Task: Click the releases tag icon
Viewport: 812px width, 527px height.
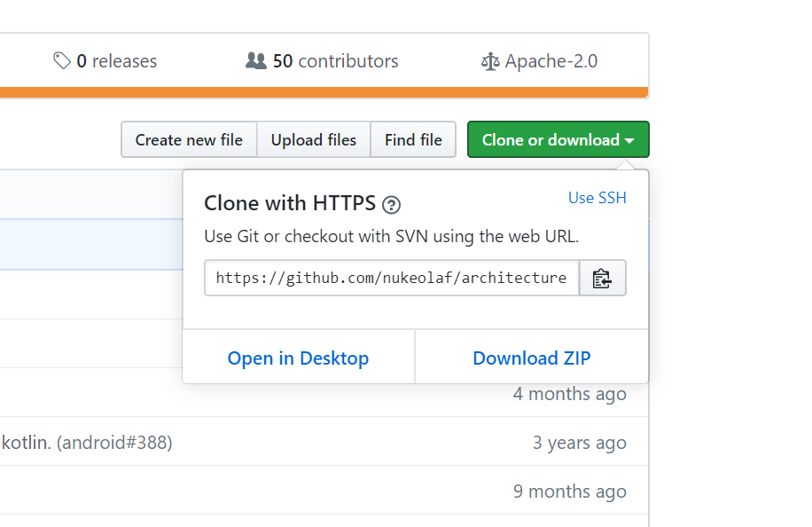Action: pyautogui.click(x=62, y=60)
